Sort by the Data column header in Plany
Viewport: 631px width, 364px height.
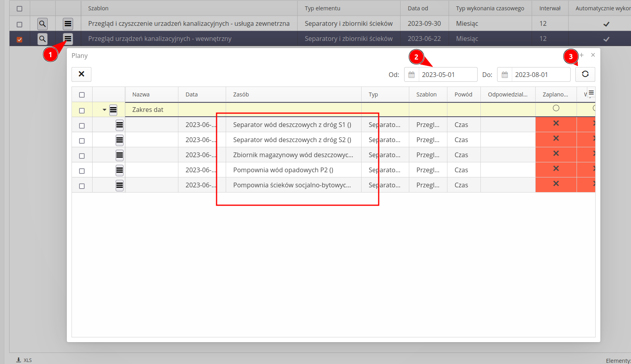click(192, 94)
